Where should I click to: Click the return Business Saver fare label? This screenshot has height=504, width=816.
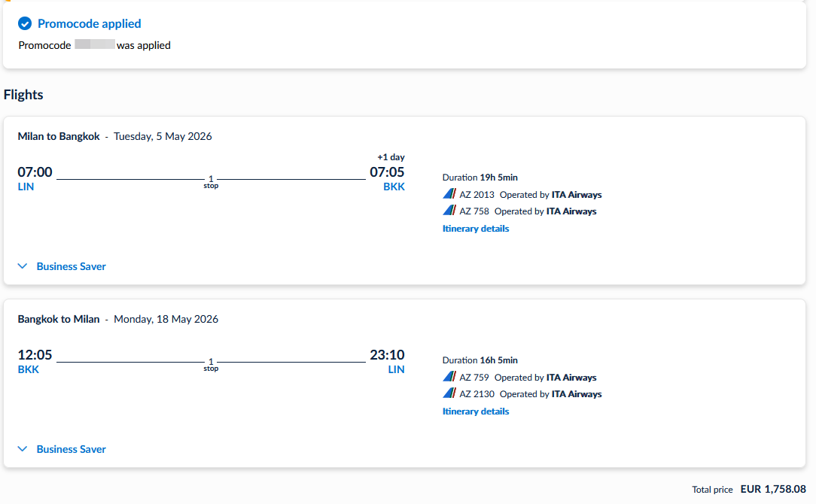tap(72, 449)
